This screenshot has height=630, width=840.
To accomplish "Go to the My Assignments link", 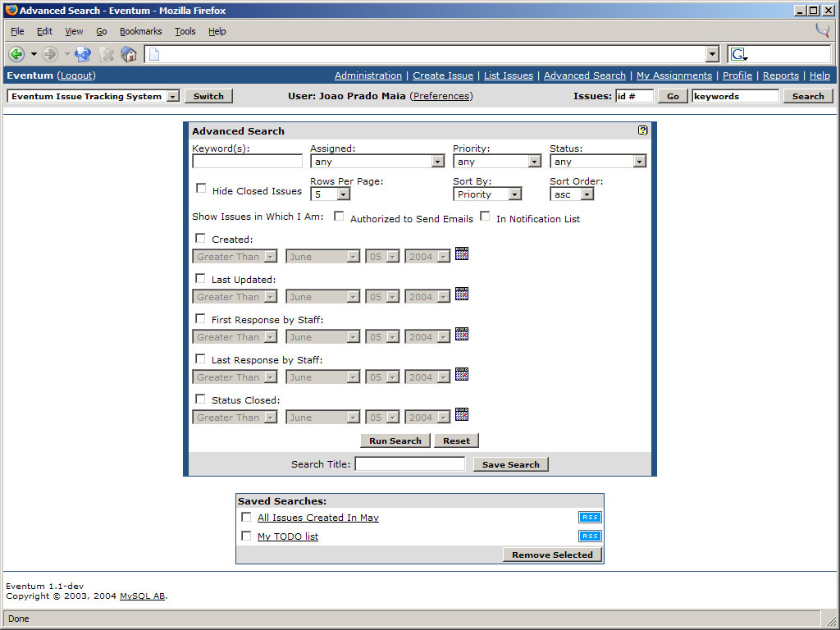I will 673,75.
